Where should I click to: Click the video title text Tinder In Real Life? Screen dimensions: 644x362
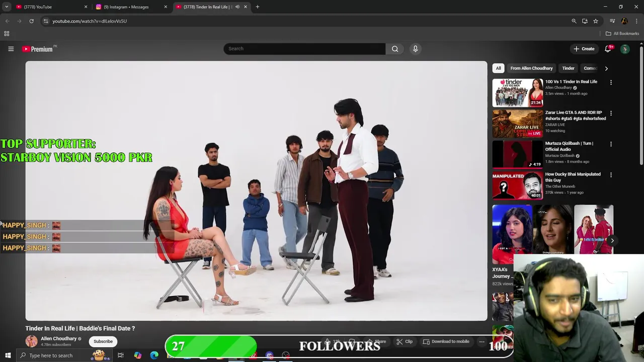point(80,328)
